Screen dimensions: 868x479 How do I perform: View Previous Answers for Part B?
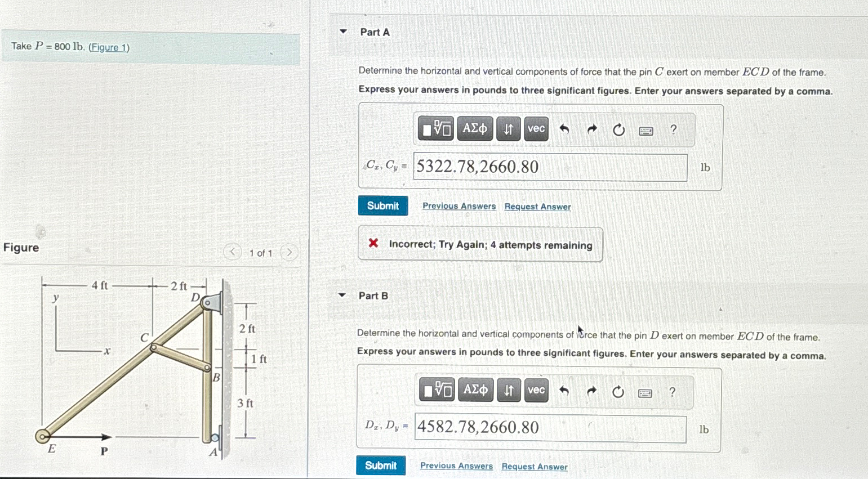click(x=456, y=466)
